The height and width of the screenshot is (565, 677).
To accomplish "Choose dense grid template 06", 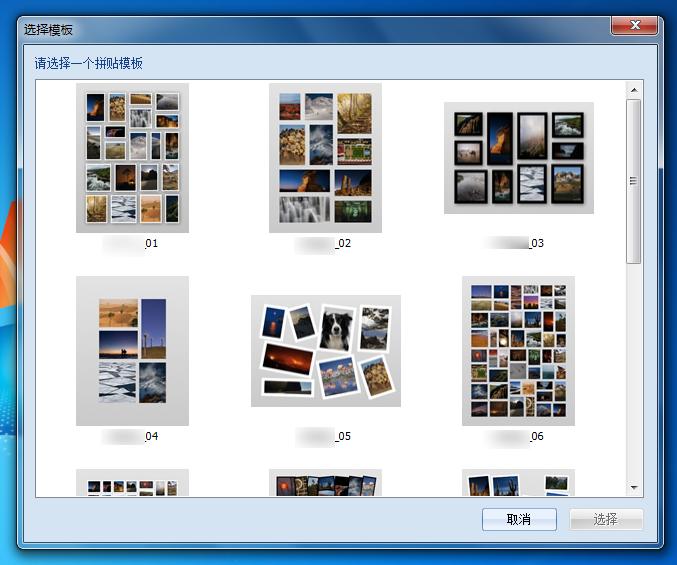I will (518, 351).
